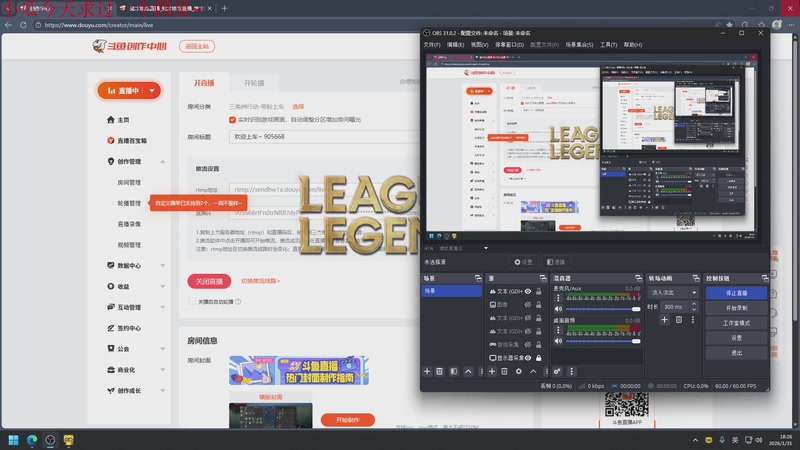Undock the 场景 panel with its pop-out icon
The height and width of the screenshot is (450, 800).
pyautogui.click(x=478, y=278)
